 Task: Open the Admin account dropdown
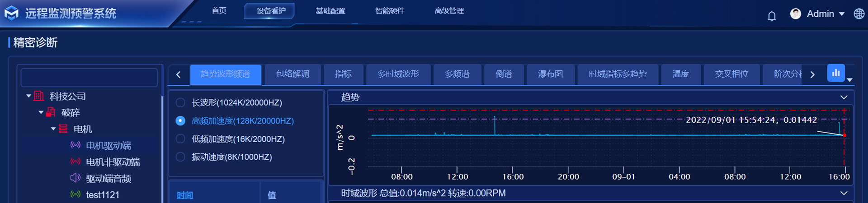pyautogui.click(x=842, y=14)
